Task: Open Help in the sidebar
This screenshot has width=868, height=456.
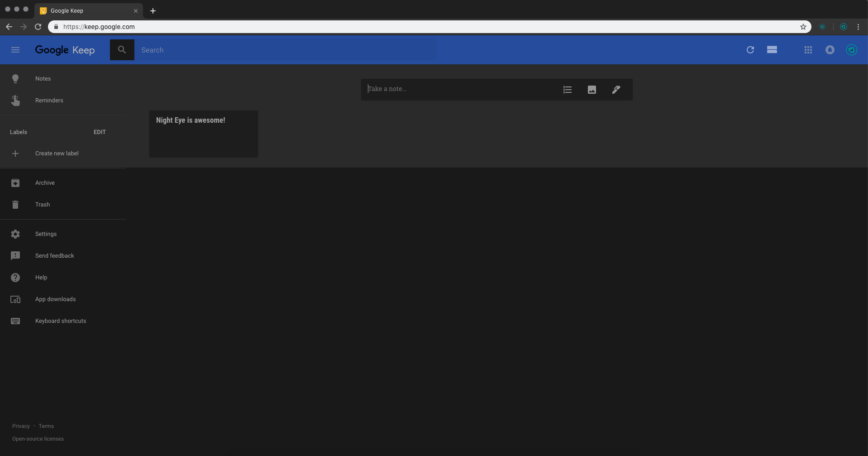Action: click(x=63, y=278)
